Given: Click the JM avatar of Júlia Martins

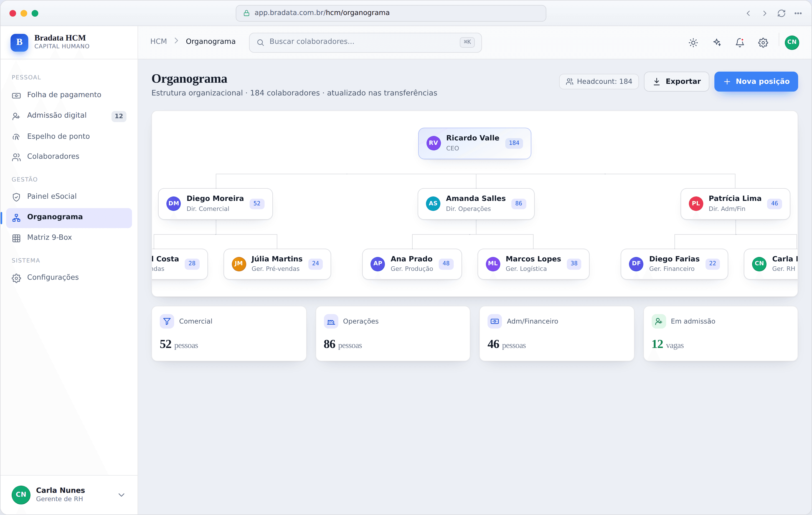Looking at the screenshot, I should coord(239,264).
